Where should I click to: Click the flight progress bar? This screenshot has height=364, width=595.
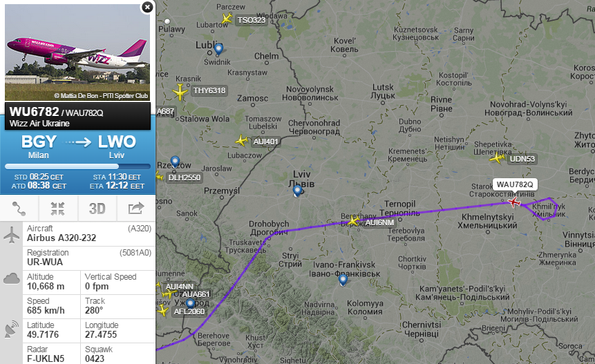coord(77,166)
